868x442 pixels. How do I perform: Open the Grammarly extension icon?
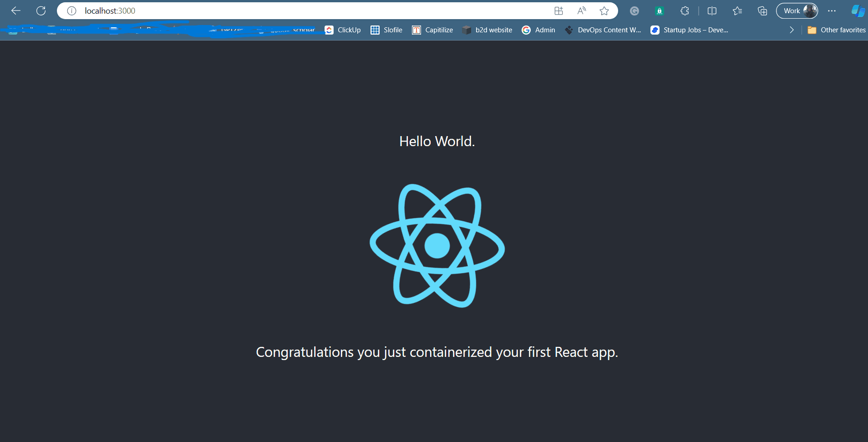click(634, 11)
